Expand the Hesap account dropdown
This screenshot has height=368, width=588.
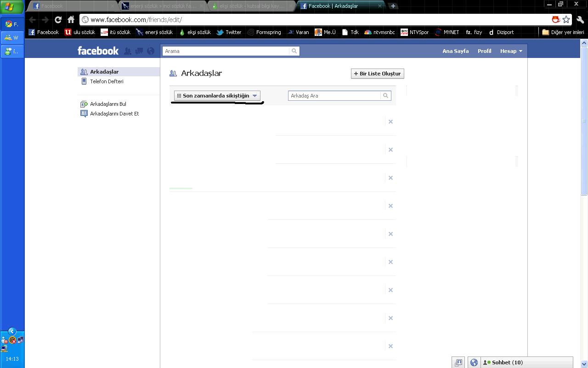[x=511, y=51]
